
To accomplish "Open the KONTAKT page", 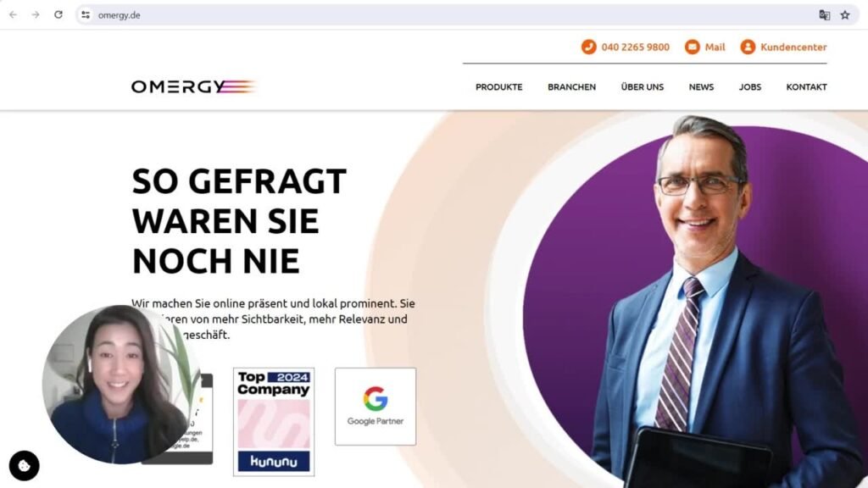I will pos(807,87).
